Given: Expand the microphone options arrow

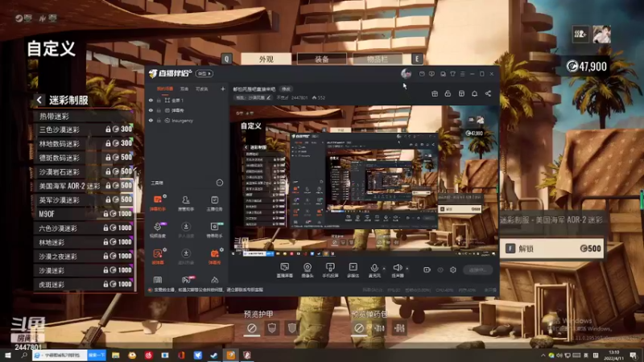Looking at the screenshot, I should [x=384, y=269].
